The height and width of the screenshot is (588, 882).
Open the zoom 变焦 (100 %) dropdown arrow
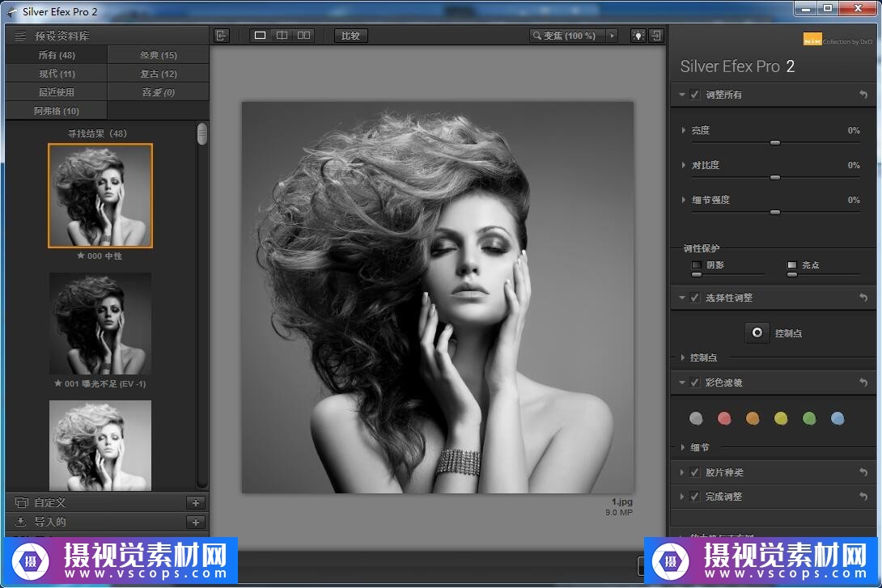[612, 36]
